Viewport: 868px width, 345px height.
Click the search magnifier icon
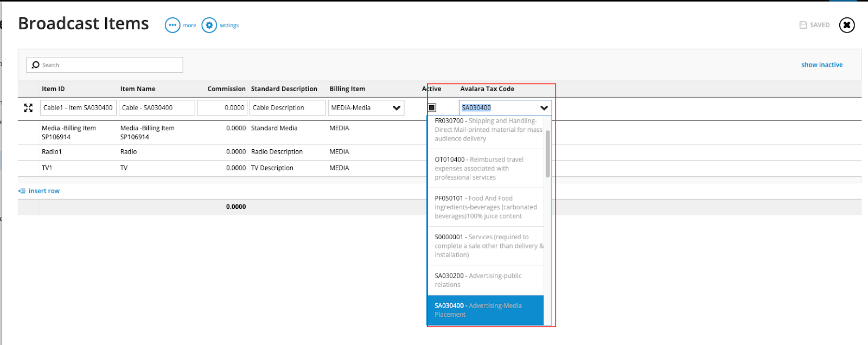36,65
